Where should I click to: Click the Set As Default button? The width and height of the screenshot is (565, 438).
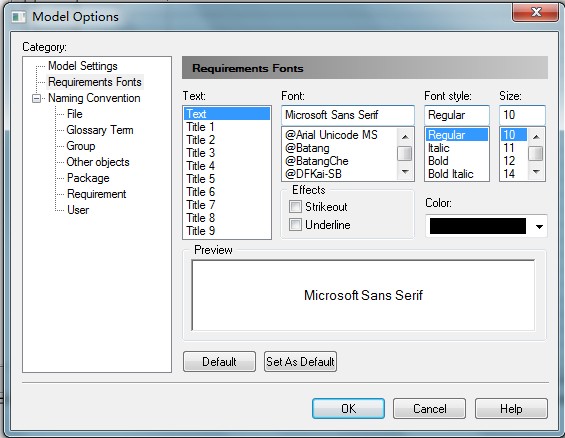coord(300,362)
